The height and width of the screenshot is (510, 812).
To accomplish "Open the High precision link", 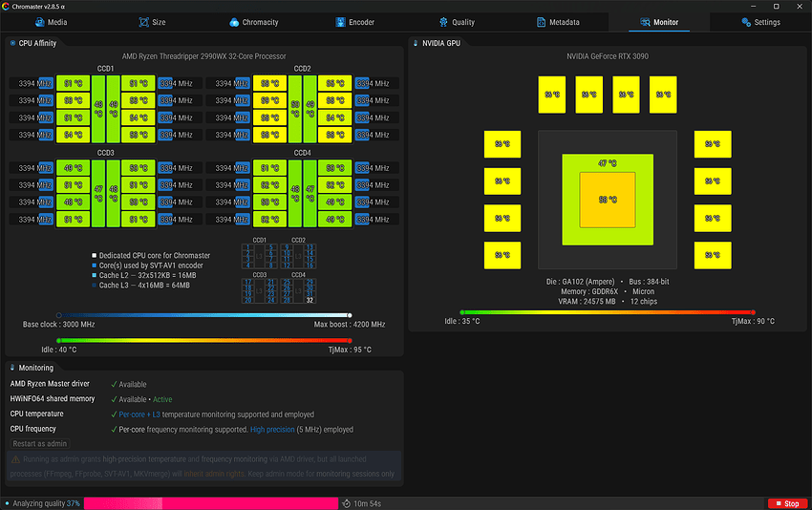I will pos(272,429).
